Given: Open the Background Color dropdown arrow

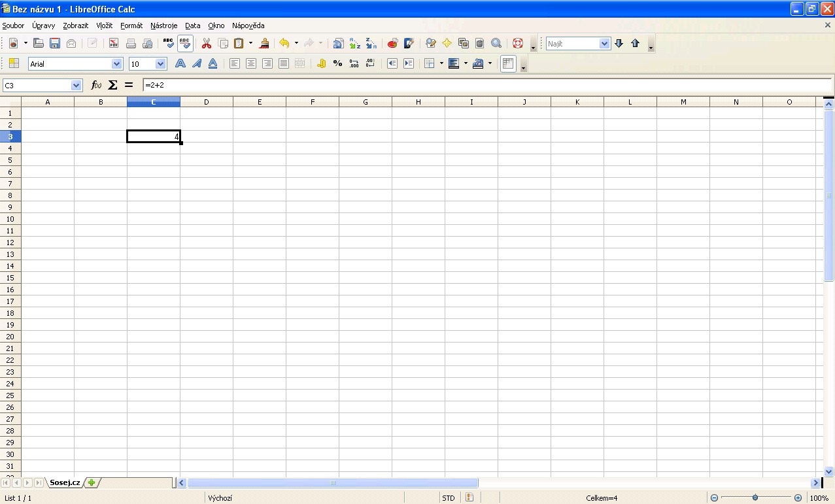Looking at the screenshot, I should coord(466,63).
